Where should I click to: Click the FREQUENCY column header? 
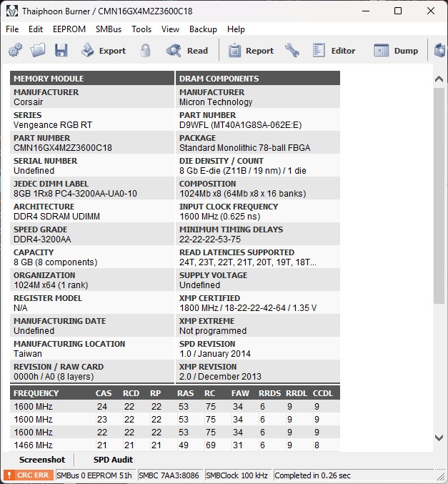click(x=36, y=393)
